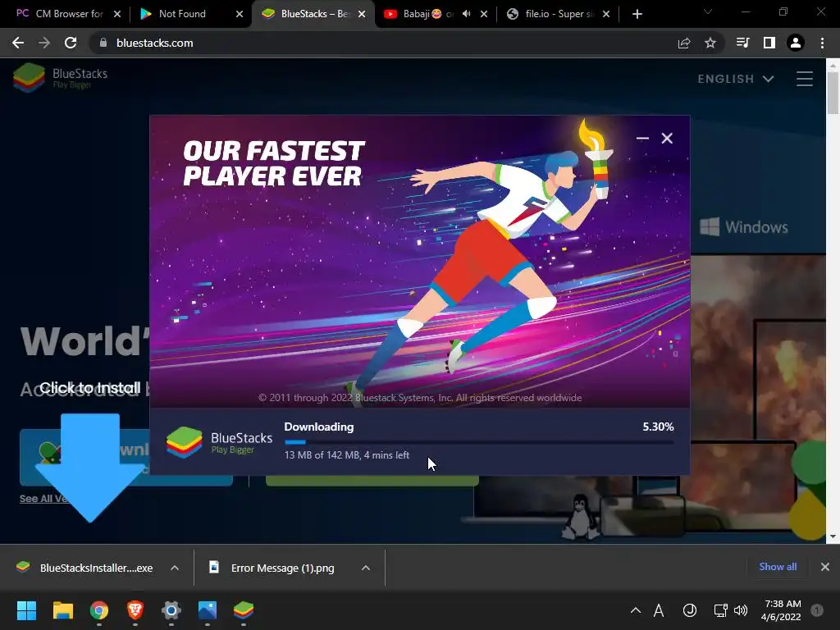Close the BlueStacks tab
Image resolution: width=840 pixels, height=630 pixels.
tap(362, 14)
